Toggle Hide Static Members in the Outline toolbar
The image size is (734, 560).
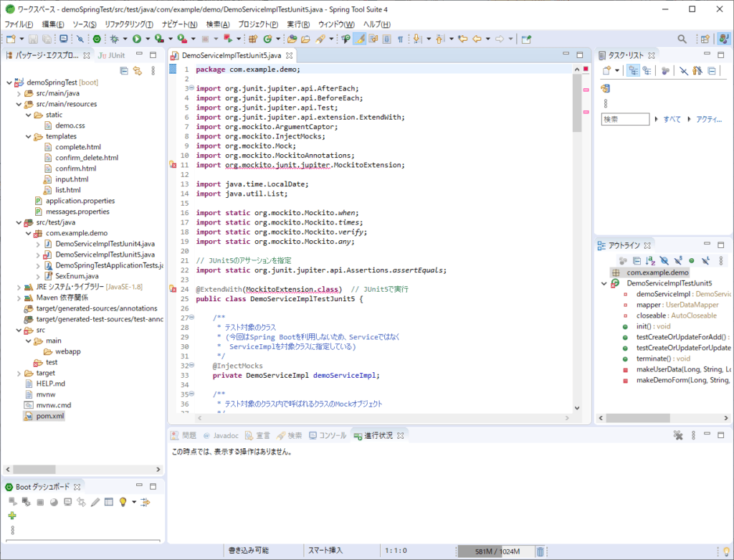678,261
